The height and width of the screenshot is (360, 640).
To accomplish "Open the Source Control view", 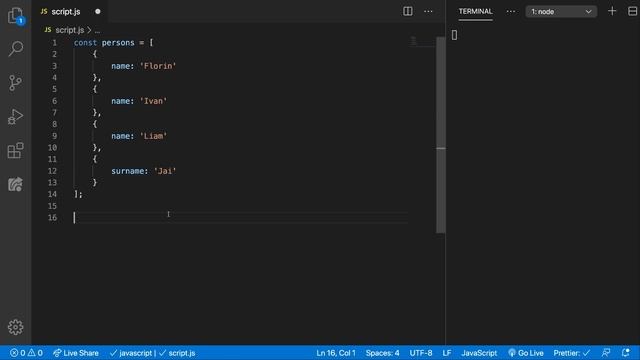I will (16, 83).
